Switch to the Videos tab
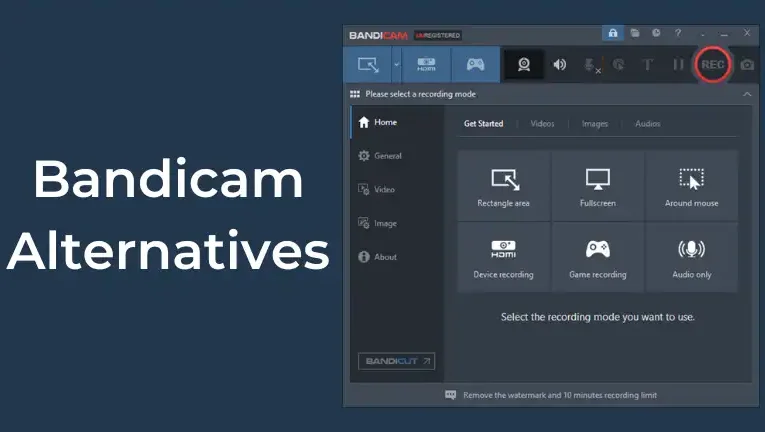The width and height of the screenshot is (765, 432). click(x=542, y=124)
